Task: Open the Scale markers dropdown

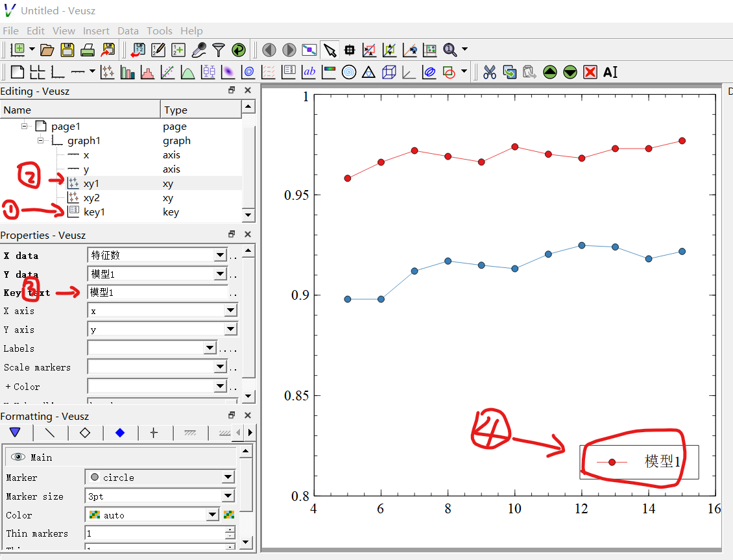Action: pyautogui.click(x=220, y=367)
